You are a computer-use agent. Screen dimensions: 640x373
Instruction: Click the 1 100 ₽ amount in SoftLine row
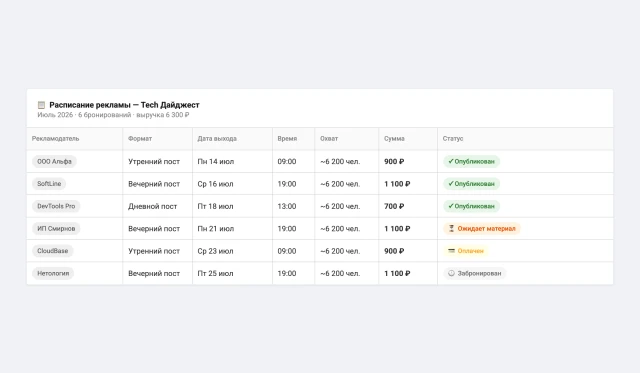tap(397, 184)
